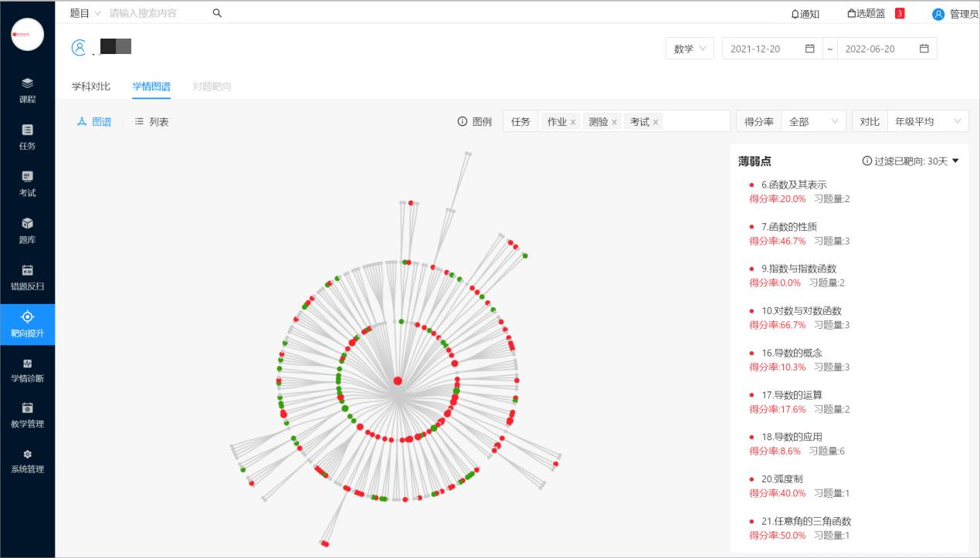Screen dimensions: 980x558
Task: Open the 对题靶向 tab
Action: (212, 86)
